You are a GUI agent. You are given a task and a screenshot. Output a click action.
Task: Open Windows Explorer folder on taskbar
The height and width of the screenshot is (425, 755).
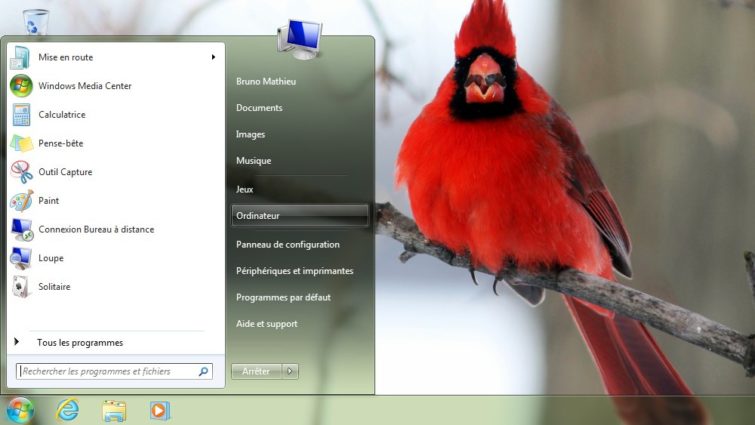pyautogui.click(x=114, y=411)
